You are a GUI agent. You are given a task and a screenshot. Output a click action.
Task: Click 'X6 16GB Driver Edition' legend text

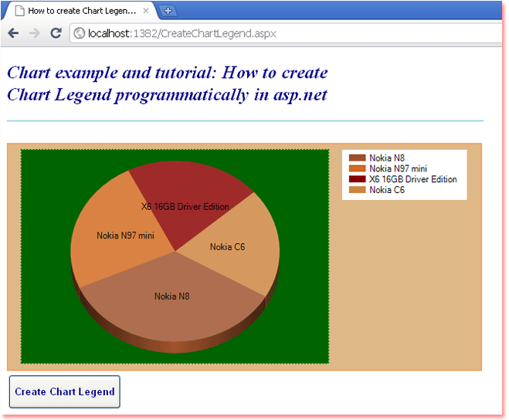click(413, 179)
